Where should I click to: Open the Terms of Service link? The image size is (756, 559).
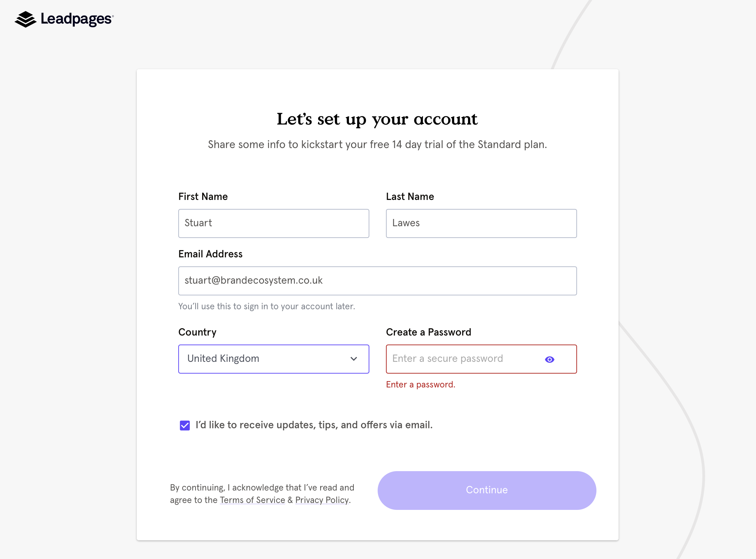[x=252, y=500]
